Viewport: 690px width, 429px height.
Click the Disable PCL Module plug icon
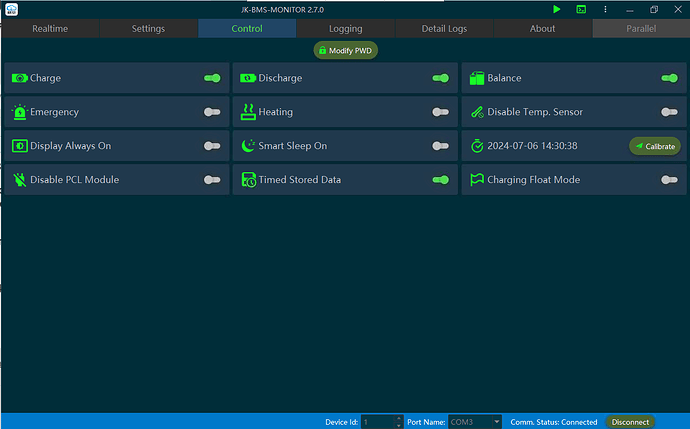(19, 180)
